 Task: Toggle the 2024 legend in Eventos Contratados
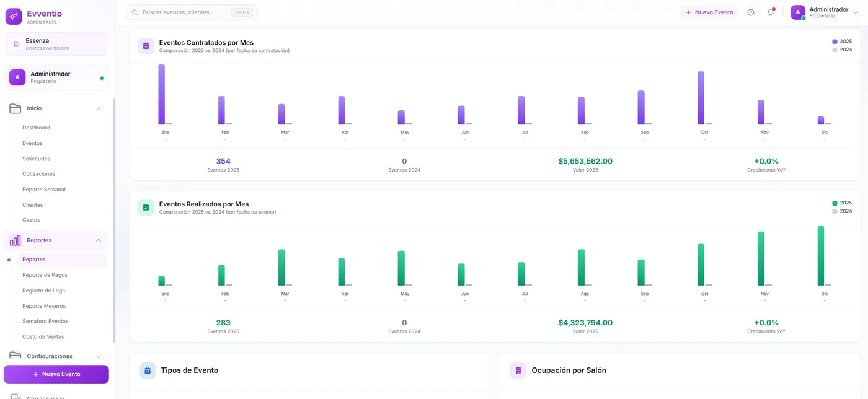[842, 50]
